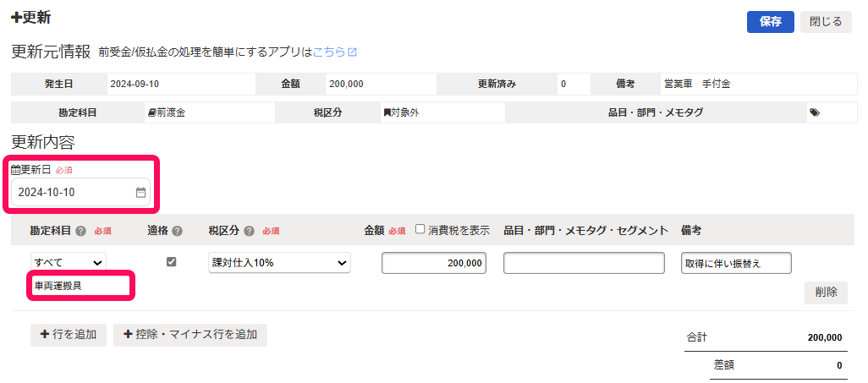The width and height of the screenshot is (868, 383).
Task: Click the bookmark icon beside 対象外
Action: (387, 112)
